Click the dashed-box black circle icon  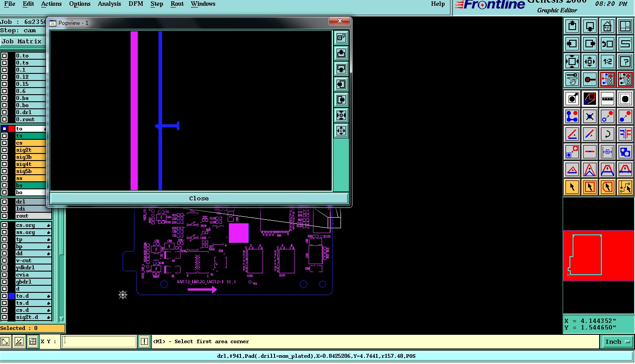[625, 99]
